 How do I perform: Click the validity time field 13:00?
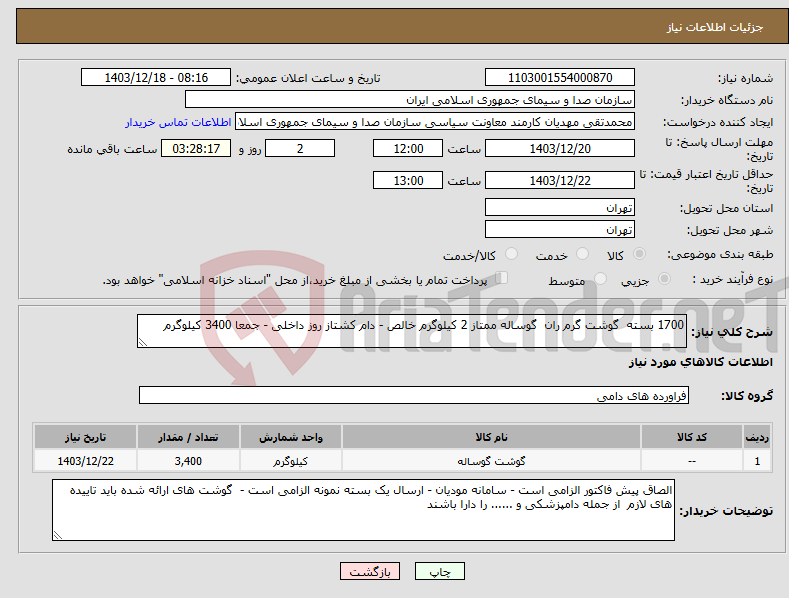(x=408, y=180)
